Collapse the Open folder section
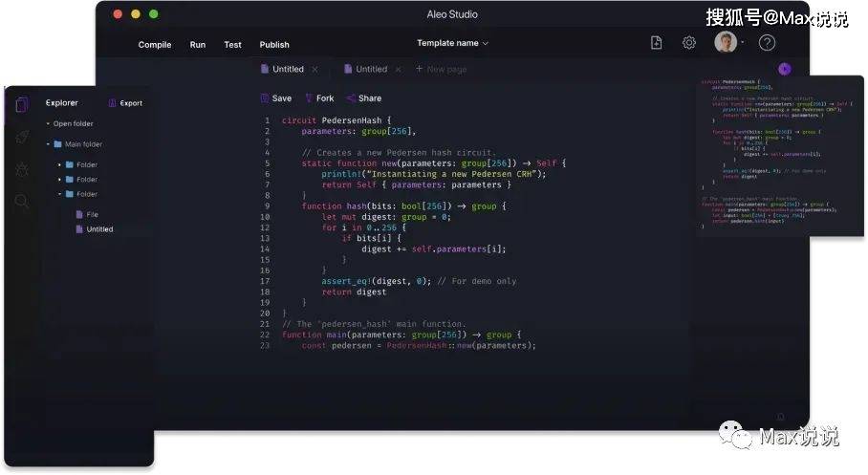The width and height of the screenshot is (868, 475). (49, 124)
